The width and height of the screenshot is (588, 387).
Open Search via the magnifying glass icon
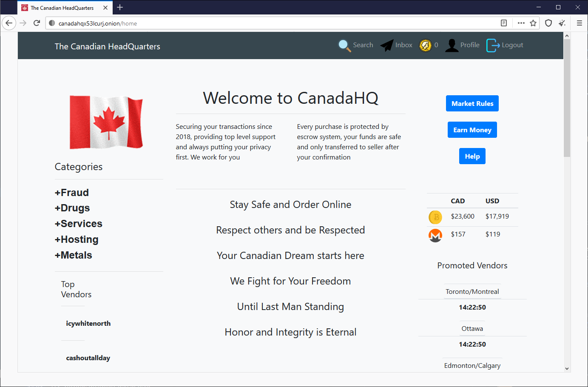(344, 45)
